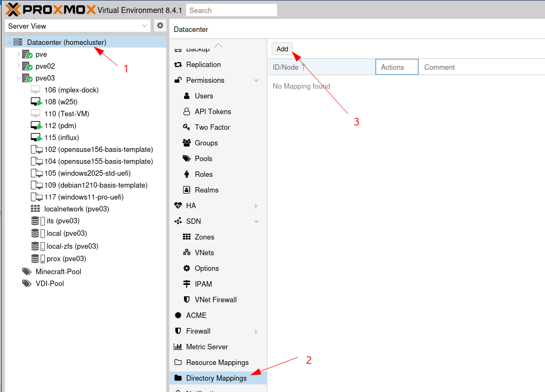Image resolution: width=545 pixels, height=392 pixels.
Task: Collapse the pve03 node
Action: tap(18, 78)
